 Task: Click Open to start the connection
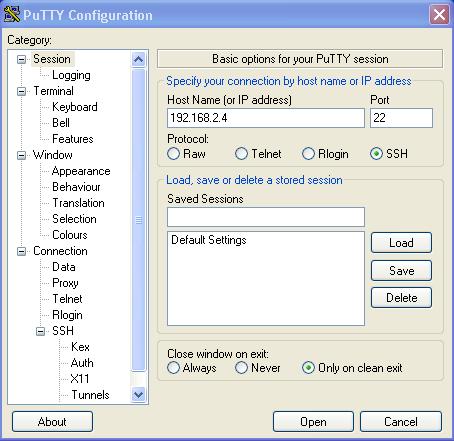313,422
